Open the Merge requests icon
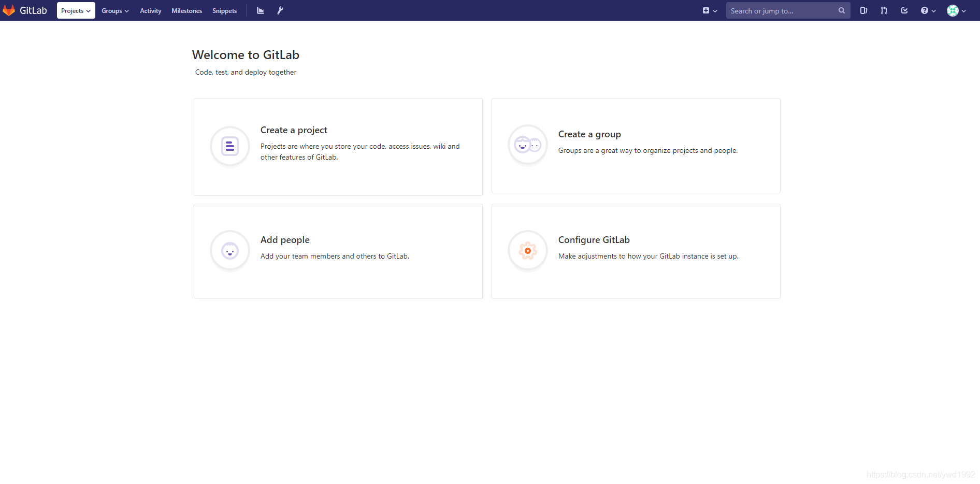 [x=884, y=10]
